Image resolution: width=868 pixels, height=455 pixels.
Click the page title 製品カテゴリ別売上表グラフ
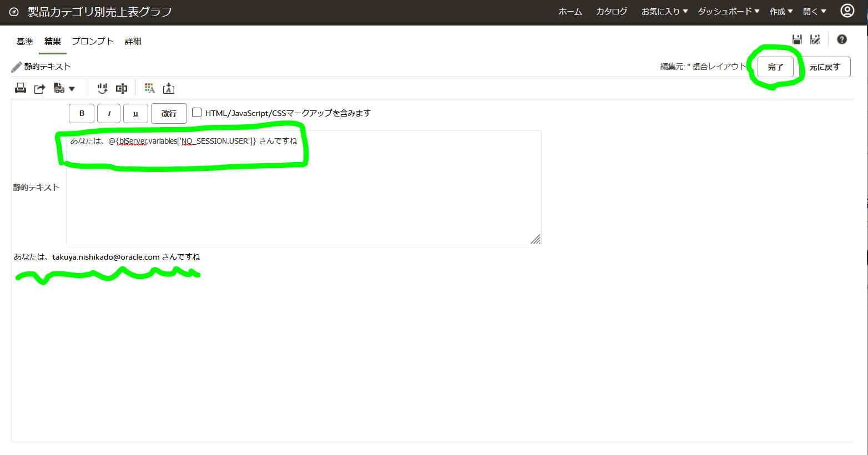coord(100,12)
